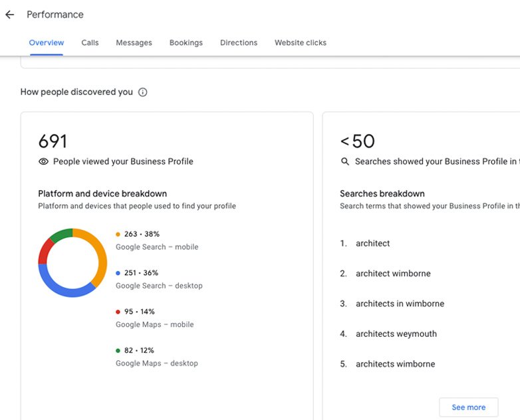Click the '82 · 12%' value
The width and height of the screenshot is (520, 420).
click(139, 350)
